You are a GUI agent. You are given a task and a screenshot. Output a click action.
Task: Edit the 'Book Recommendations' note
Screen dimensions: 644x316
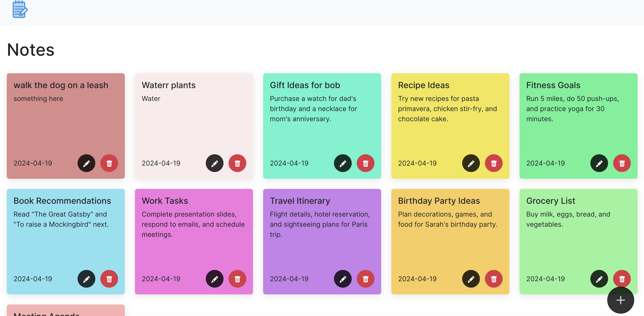[x=86, y=279]
